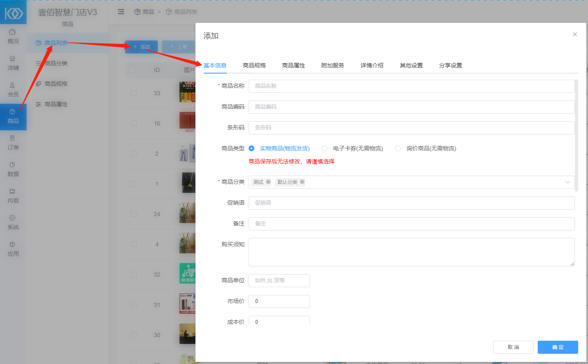Open 概况 overview in sidebar
Image resolution: width=588 pixels, height=364 pixels.
point(13,36)
